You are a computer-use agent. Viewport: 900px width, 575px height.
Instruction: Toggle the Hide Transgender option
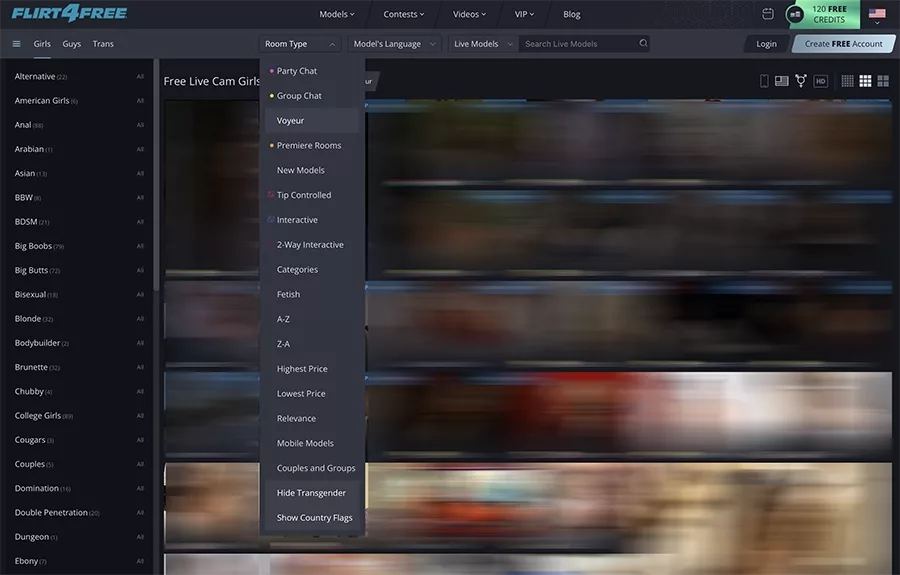pyautogui.click(x=312, y=492)
